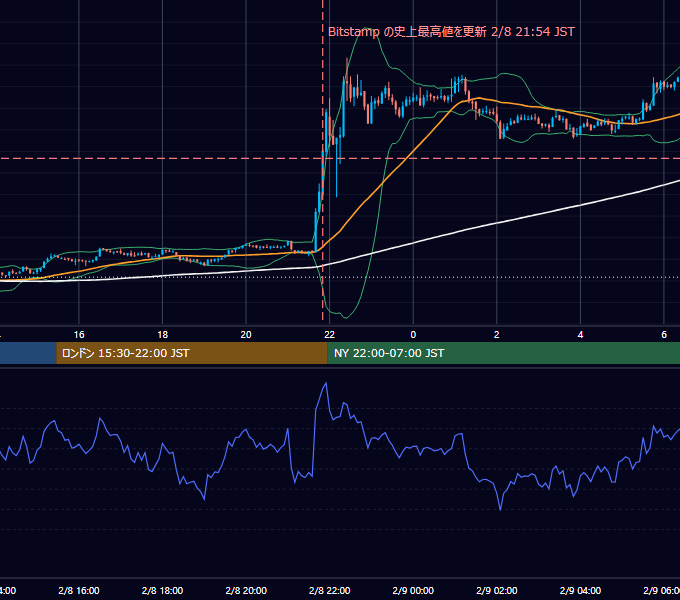The width and height of the screenshot is (680, 600).
Task: Click the 2/9 00:00 date label
Action: coord(413,590)
